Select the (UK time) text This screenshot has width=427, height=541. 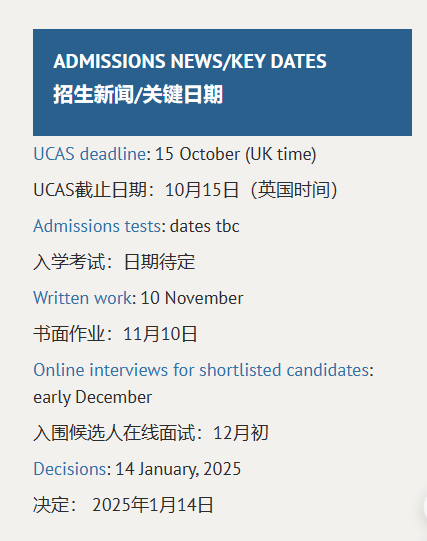(281, 155)
